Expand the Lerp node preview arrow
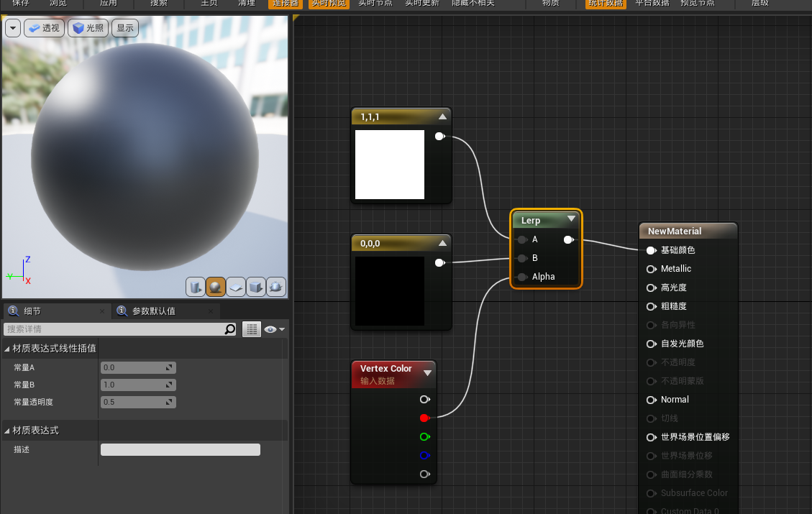812x514 pixels. point(571,219)
